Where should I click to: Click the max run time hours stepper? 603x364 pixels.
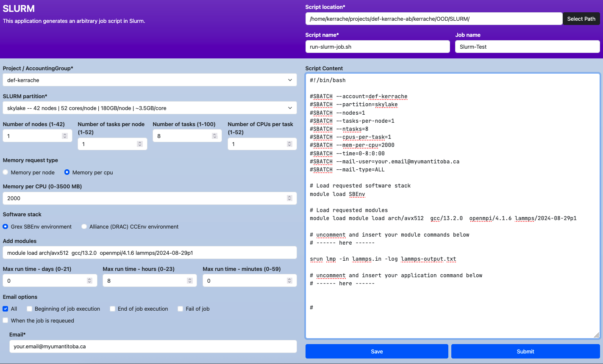coord(189,281)
